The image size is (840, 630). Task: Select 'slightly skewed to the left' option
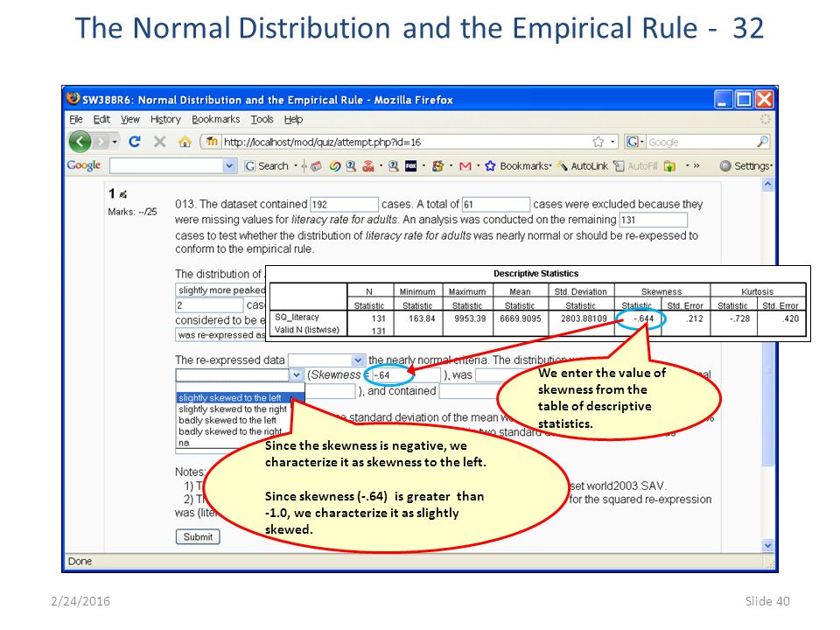pyautogui.click(x=240, y=397)
